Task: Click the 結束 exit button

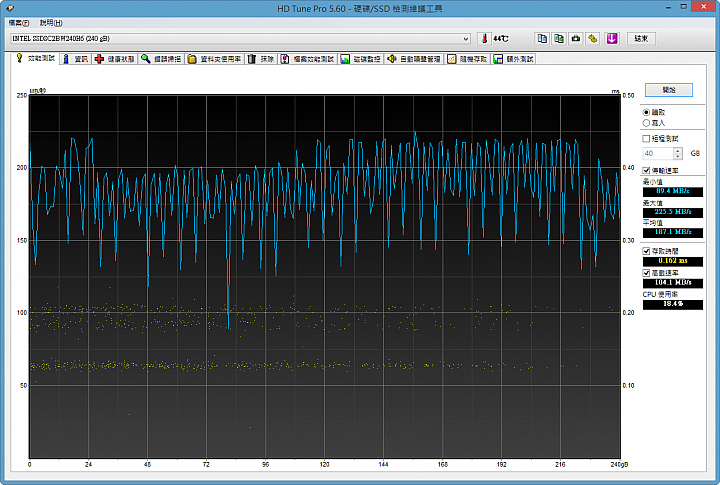Action: click(641, 38)
